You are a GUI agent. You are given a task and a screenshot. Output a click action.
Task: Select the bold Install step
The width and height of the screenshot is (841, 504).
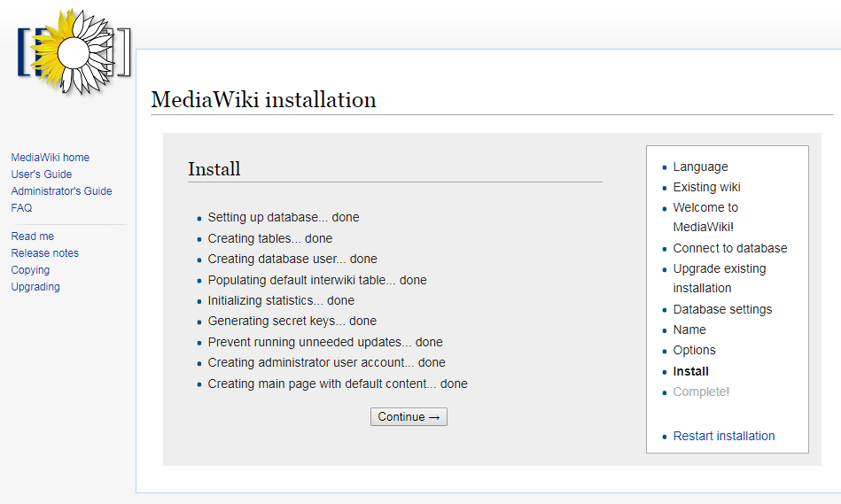click(x=691, y=371)
